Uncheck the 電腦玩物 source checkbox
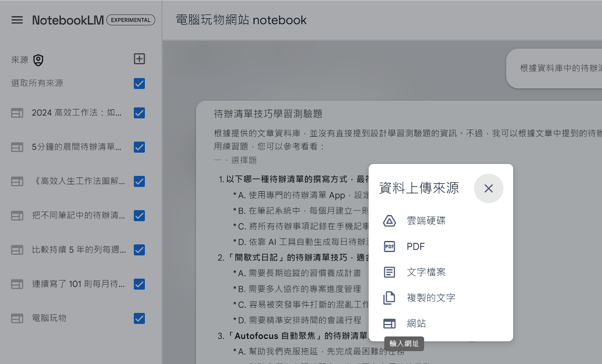This screenshot has width=602, height=364. pos(140,318)
